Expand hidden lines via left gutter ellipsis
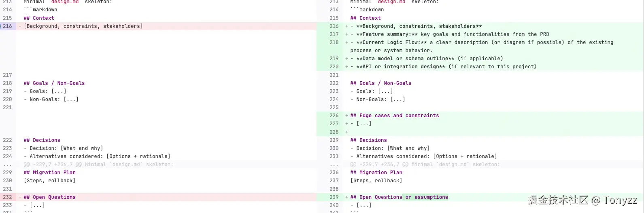 [x=7, y=164]
